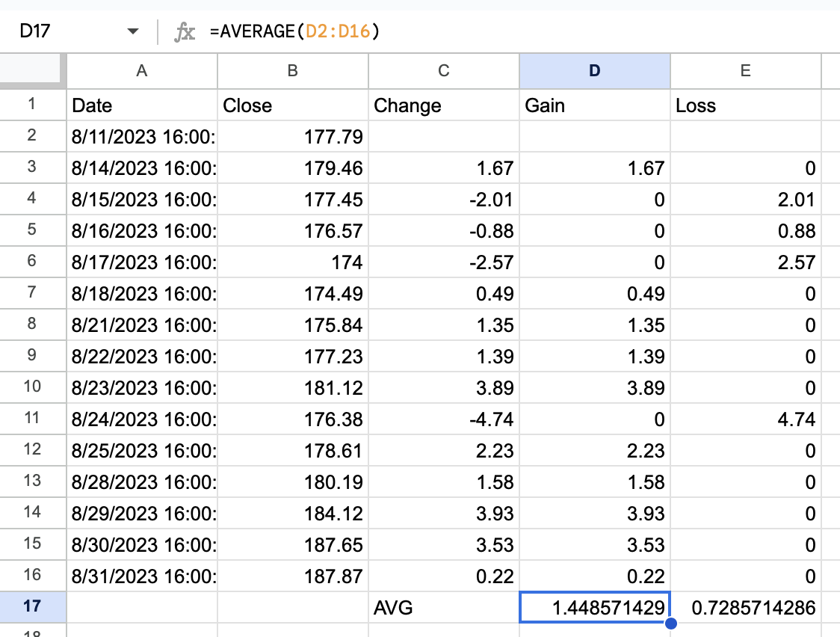Select the change value -4.74

click(444, 419)
